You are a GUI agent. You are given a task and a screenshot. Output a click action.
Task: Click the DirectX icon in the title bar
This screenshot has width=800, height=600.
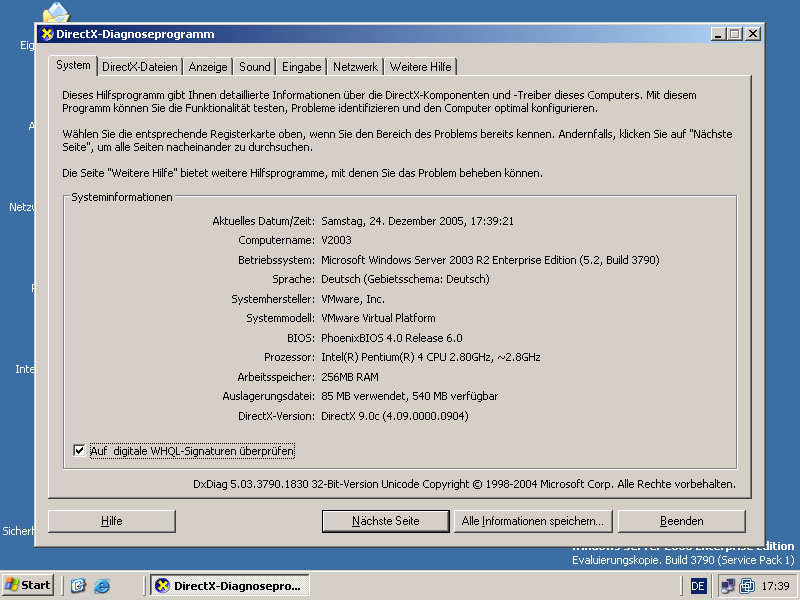pyautogui.click(x=47, y=34)
